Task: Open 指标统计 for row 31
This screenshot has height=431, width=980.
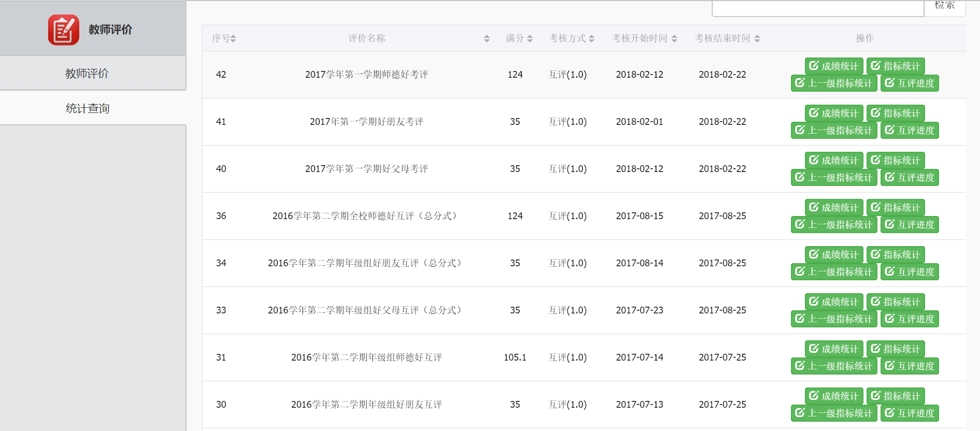Action: click(896, 349)
